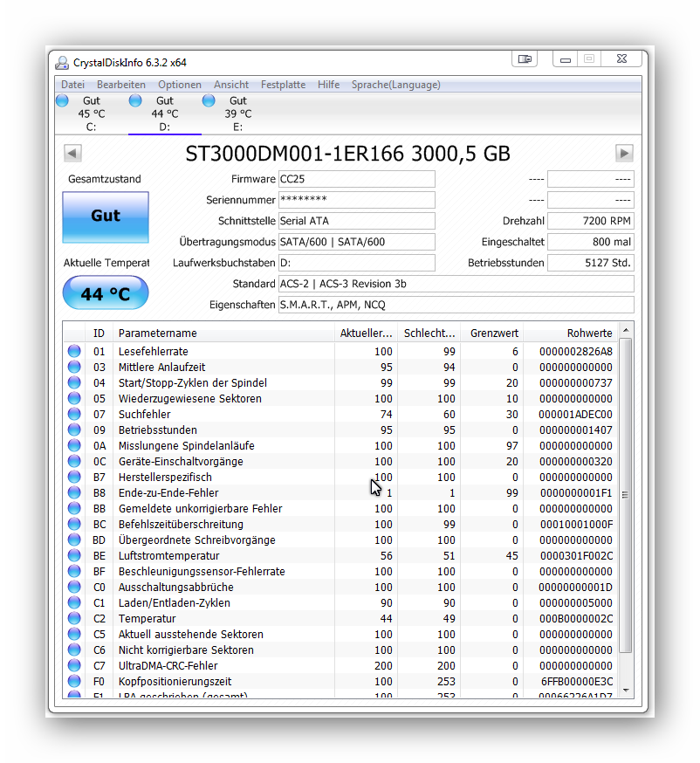Click status orb of Ende-zu-Ende-Fehler row
Viewport: 700px width, 763px height.
click(74, 492)
